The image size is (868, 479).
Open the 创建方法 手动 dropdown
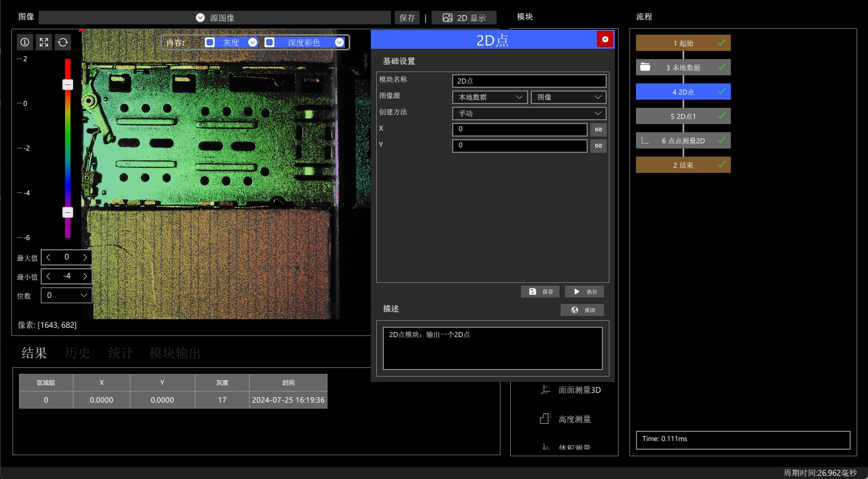529,113
